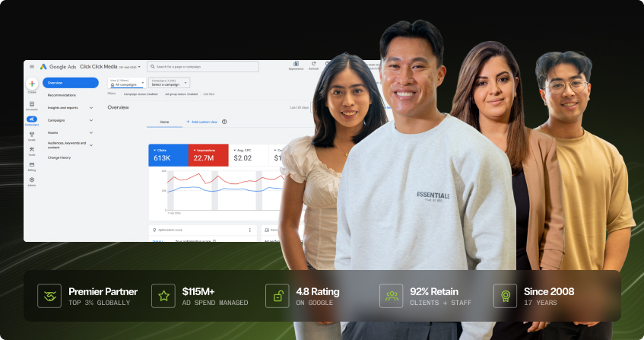Screen dimensions: 644x340
Task: Click the Premier Partner handshake icon
Action: (x=49, y=296)
